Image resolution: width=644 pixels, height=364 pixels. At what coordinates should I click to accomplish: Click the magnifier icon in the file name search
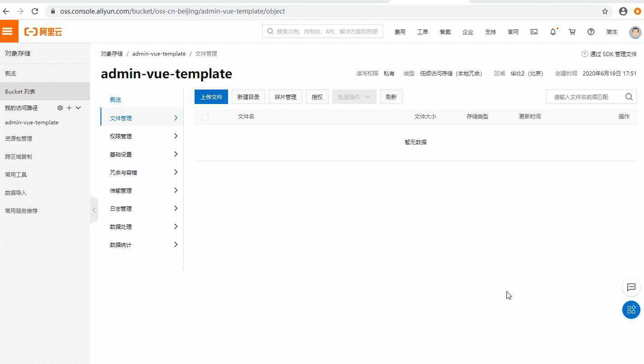pyautogui.click(x=629, y=97)
